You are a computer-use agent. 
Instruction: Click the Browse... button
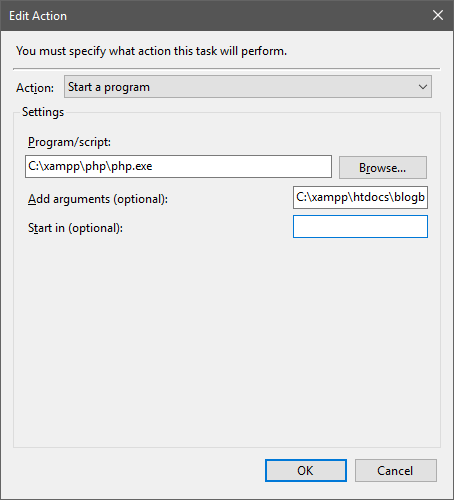pos(383,167)
